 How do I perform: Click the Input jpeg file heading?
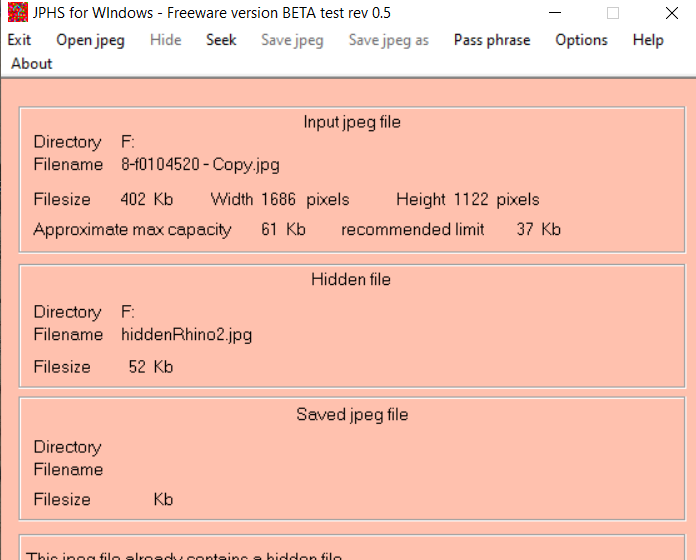[x=352, y=122]
